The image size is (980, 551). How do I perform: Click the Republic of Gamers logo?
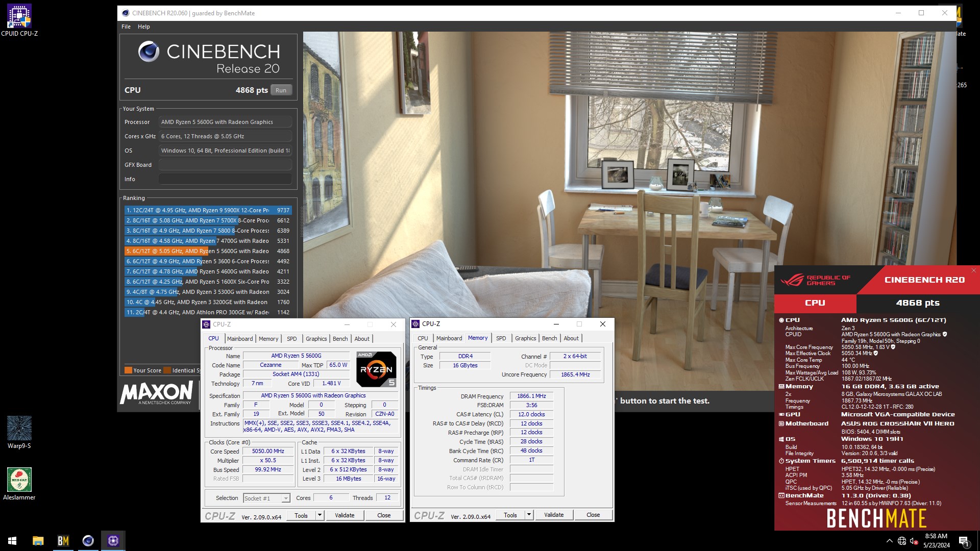(x=816, y=280)
